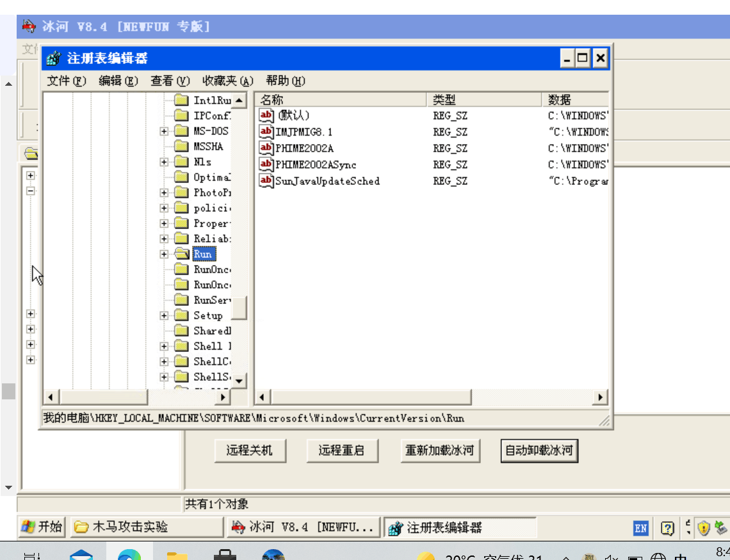Click the 远程关机 button in 冰河 window
This screenshot has height=560, width=730.
[x=250, y=450]
